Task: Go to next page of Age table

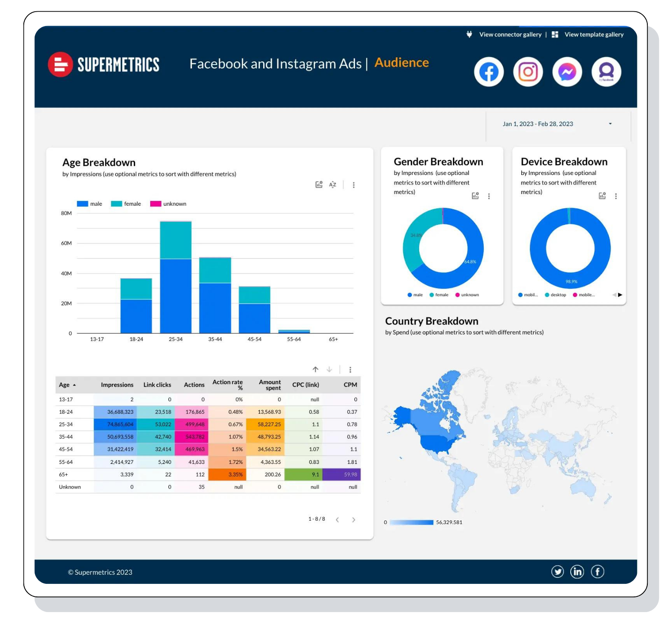Action: tap(354, 519)
